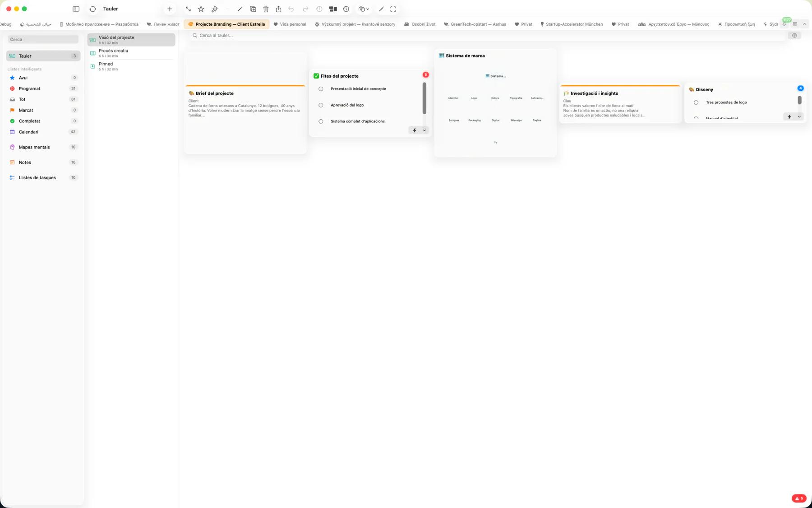Click scrollbar in Disseny card

[x=799, y=100]
